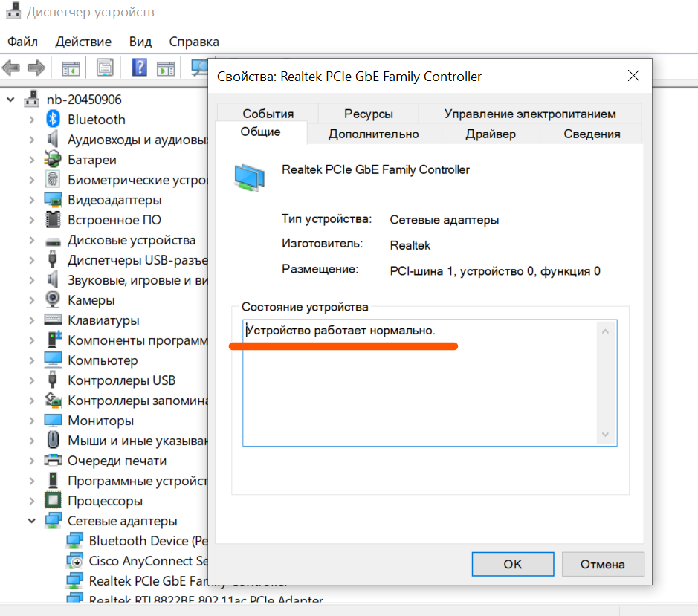Click the blue Help question-mark icon

point(140,68)
